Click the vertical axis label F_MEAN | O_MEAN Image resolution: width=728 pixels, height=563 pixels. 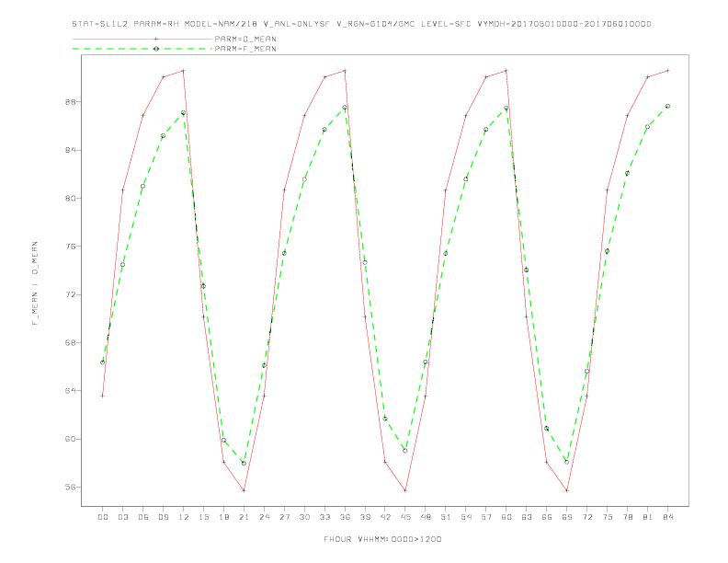point(35,283)
